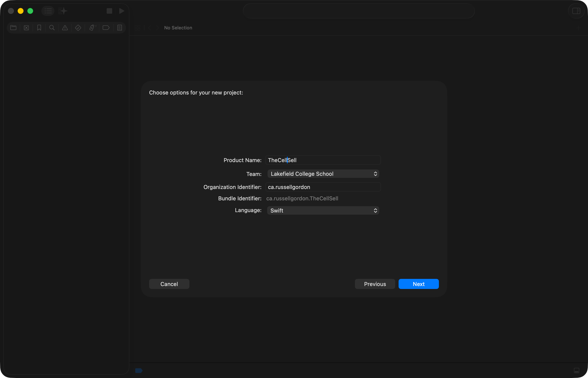
Task: Open the Test navigator diamond checkmark
Action: coord(78,28)
